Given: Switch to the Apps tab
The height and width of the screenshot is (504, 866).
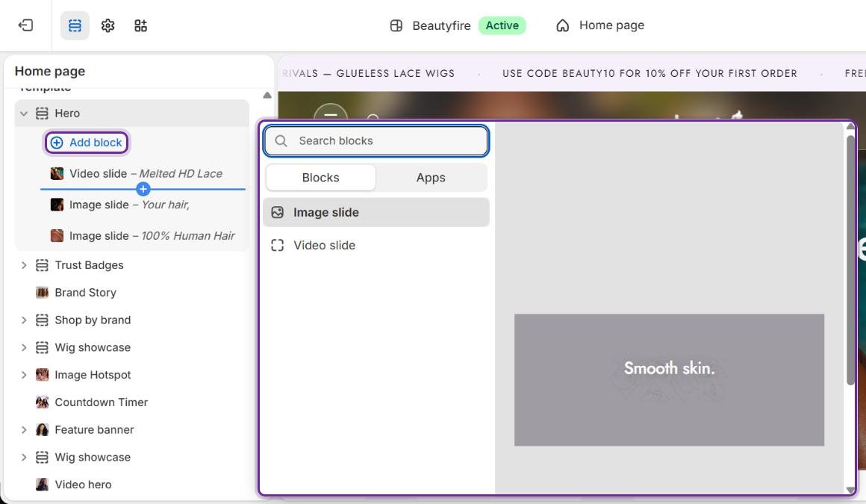Looking at the screenshot, I should pyautogui.click(x=431, y=178).
